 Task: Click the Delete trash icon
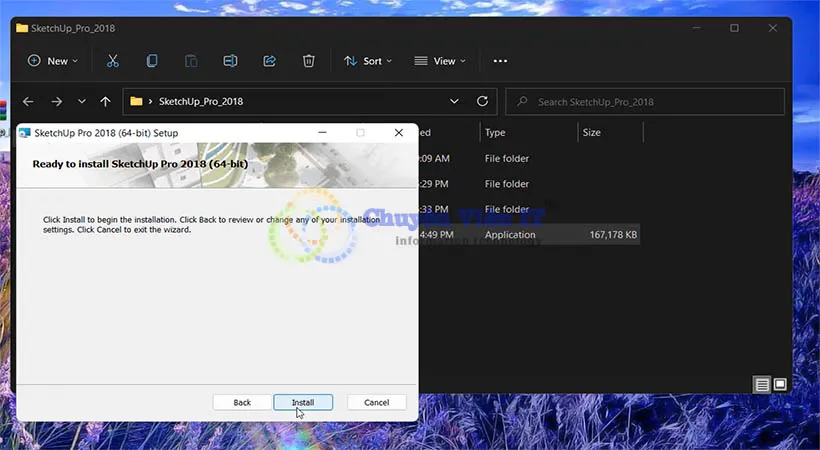click(308, 61)
